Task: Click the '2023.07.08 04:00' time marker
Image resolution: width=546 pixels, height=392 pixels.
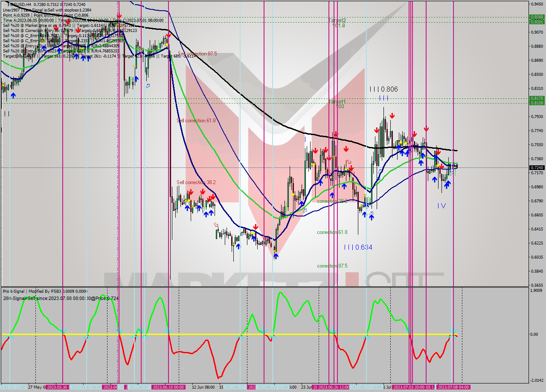Action: 453,387
